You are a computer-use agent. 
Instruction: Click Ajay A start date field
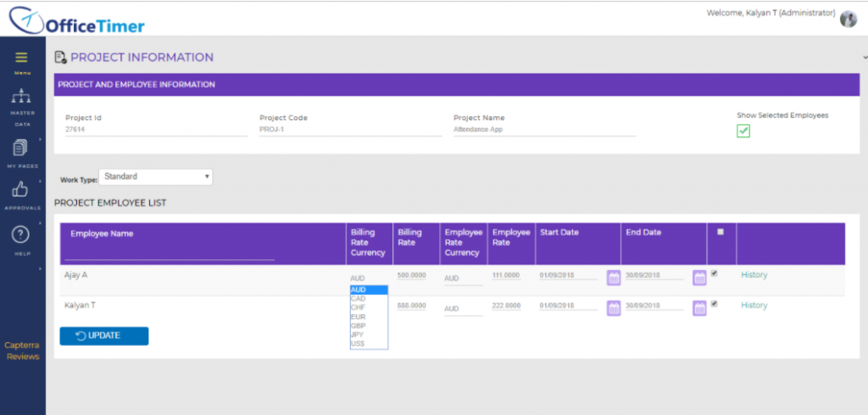pyautogui.click(x=569, y=275)
